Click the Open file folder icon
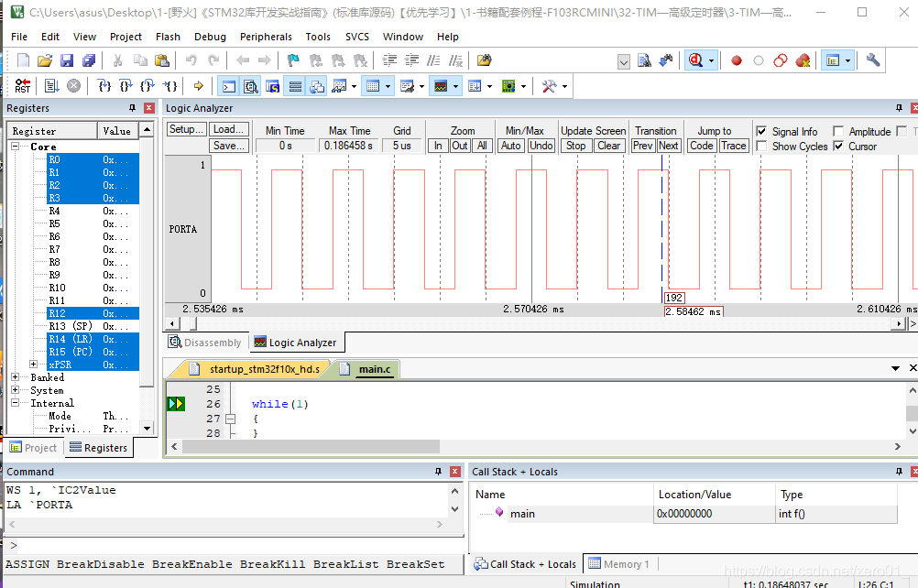918x588 pixels. click(45, 60)
